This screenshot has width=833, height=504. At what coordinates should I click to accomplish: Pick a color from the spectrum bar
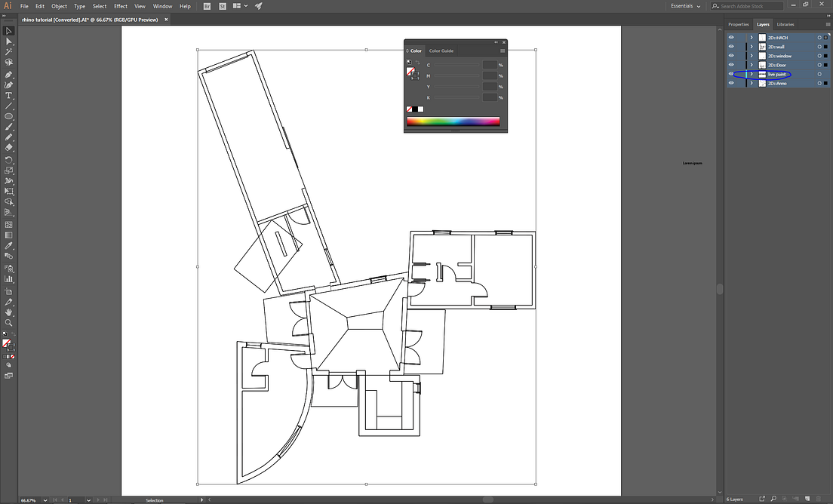coord(453,121)
